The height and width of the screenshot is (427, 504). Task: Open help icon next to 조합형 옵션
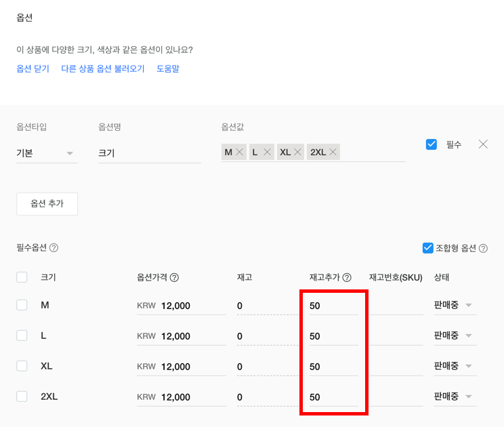[483, 248]
